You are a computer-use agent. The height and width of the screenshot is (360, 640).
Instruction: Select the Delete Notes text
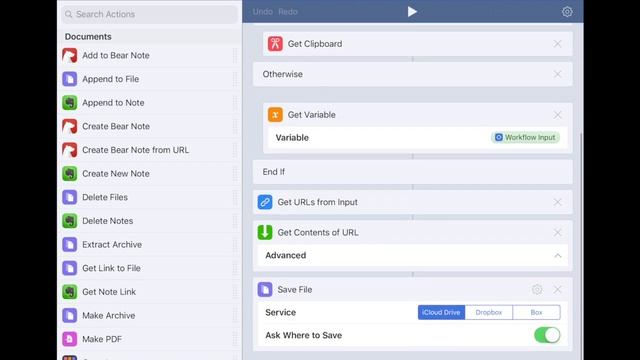click(x=108, y=221)
